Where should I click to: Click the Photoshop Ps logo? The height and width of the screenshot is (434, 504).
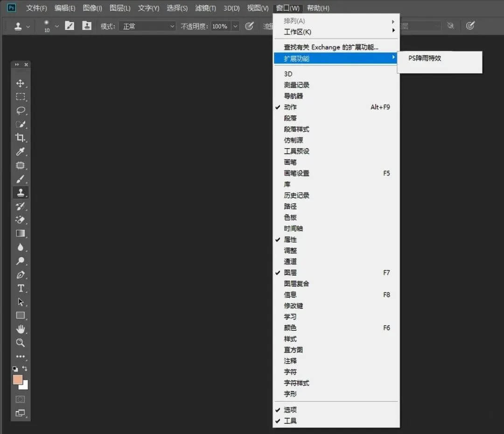point(12,8)
